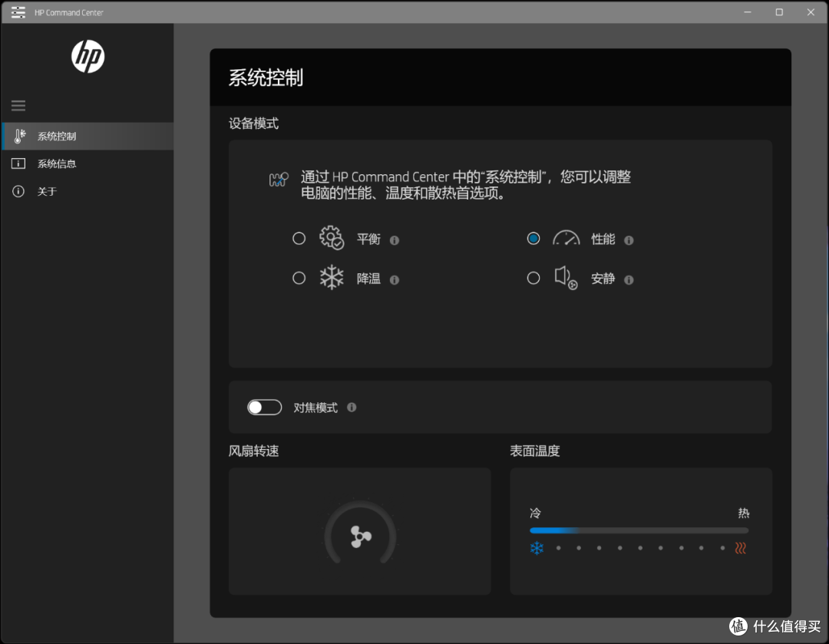Click the HP Command Center title bar icon

[18, 12]
